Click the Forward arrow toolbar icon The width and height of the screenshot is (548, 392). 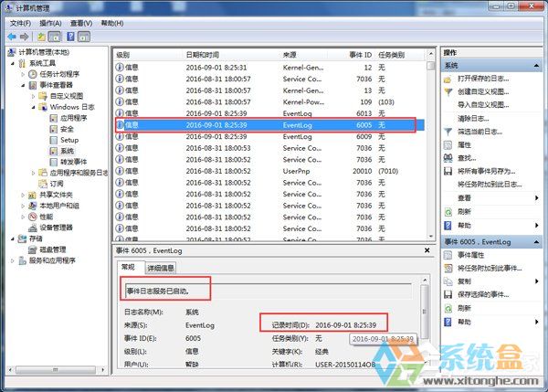coord(25,37)
